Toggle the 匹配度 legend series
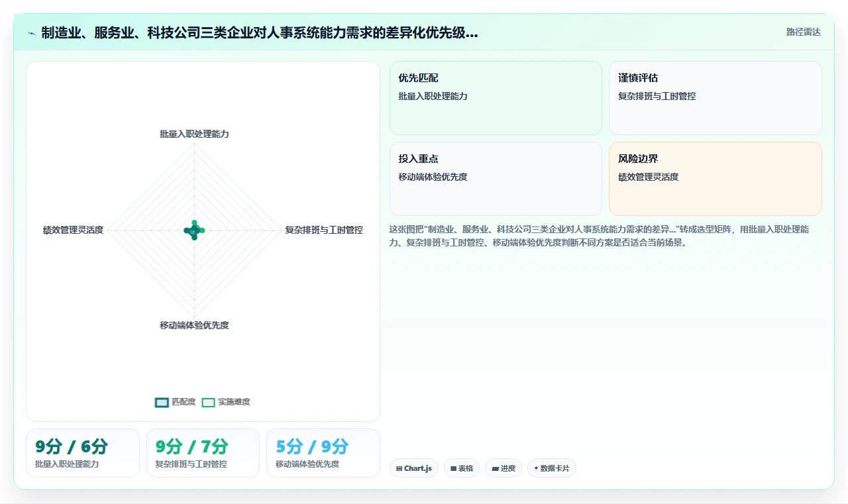 [176, 402]
